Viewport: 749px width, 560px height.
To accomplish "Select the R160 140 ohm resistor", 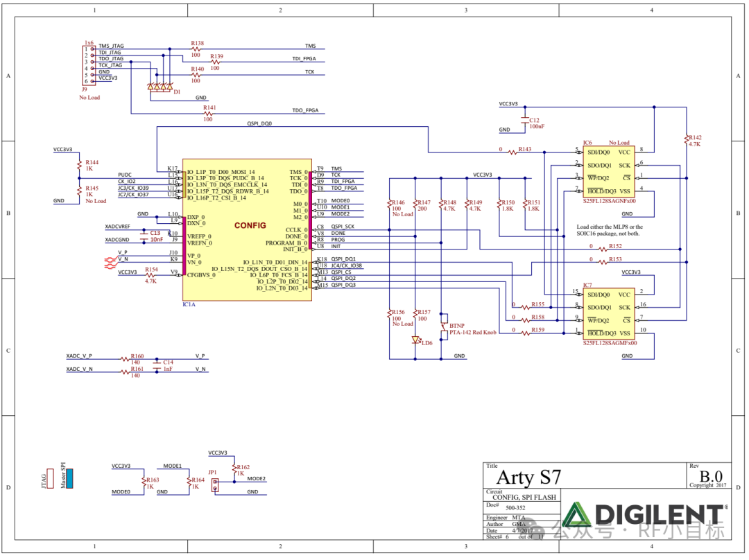I will (x=125, y=359).
